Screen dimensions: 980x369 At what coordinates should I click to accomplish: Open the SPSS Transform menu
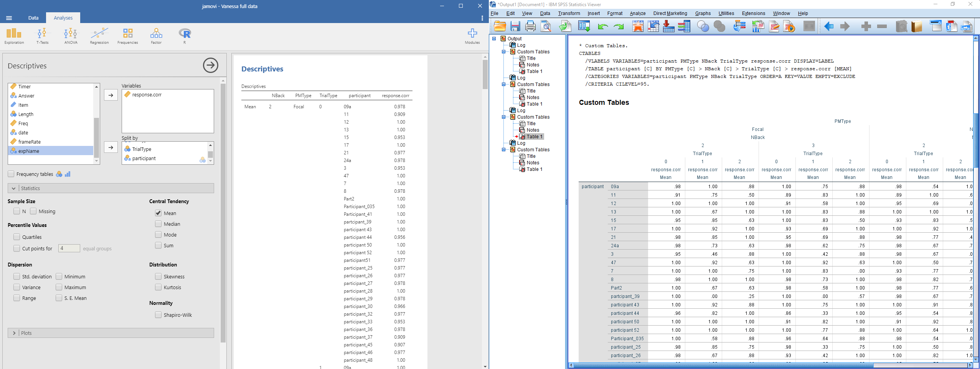click(569, 13)
